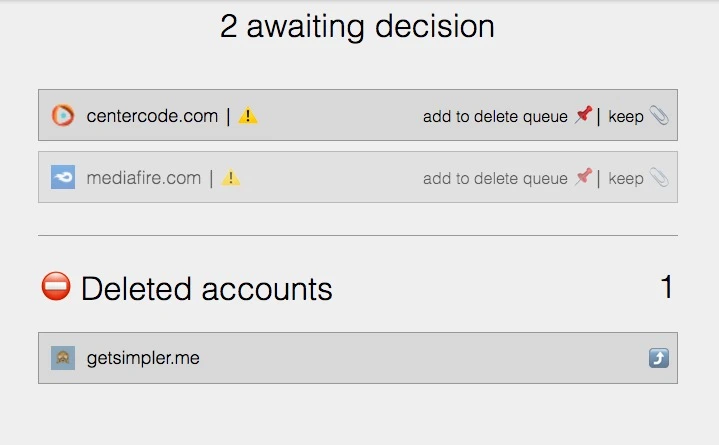Click the pushpin icon in mediafire.com row
The height and width of the screenshot is (445, 719).
pyautogui.click(x=583, y=178)
